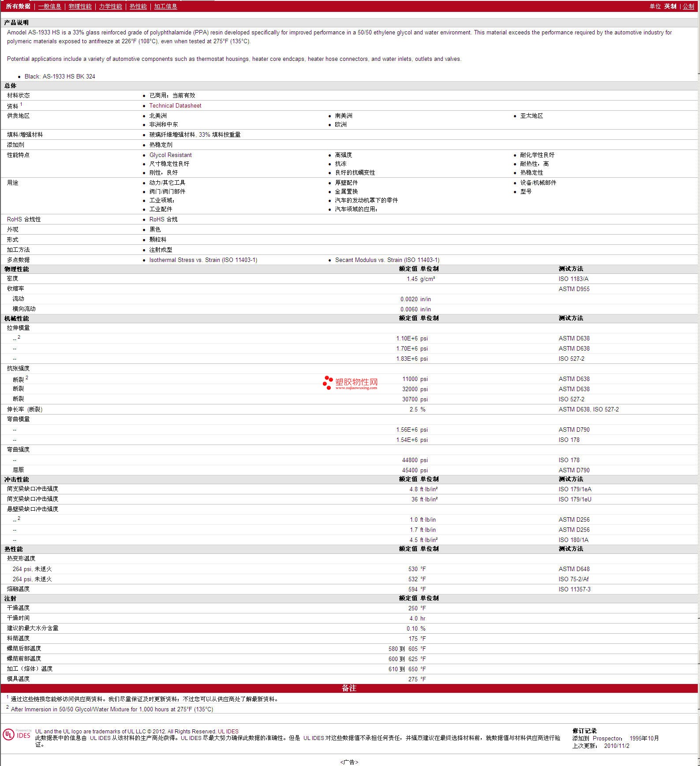
Task: Open Secant Modulus vs. Strain multipoint data
Action: coord(387,260)
